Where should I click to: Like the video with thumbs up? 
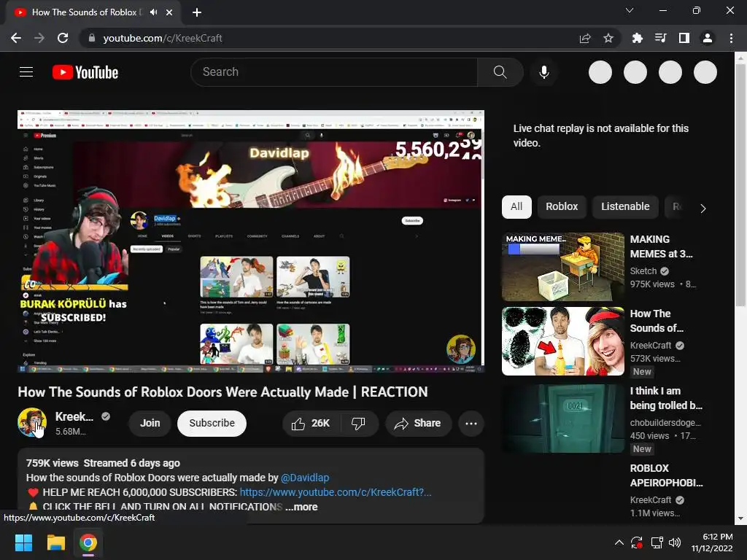click(311, 424)
